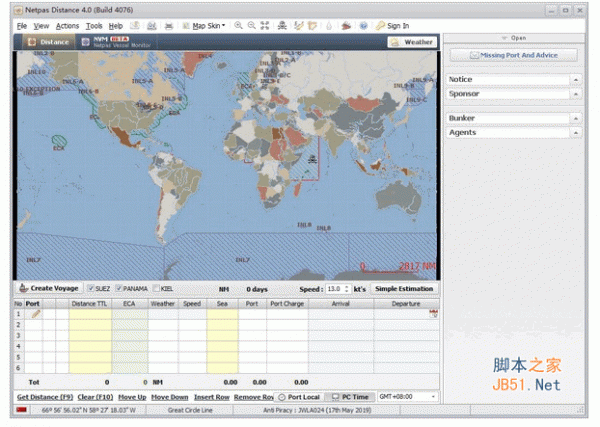Uncheck the PANAMA canal checkbox
Viewport: 600px width, 427px height.
click(119, 288)
